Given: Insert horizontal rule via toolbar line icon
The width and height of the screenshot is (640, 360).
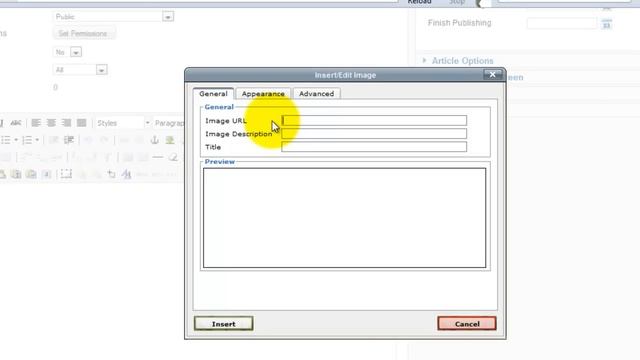Looking at the screenshot, I should [158, 157].
